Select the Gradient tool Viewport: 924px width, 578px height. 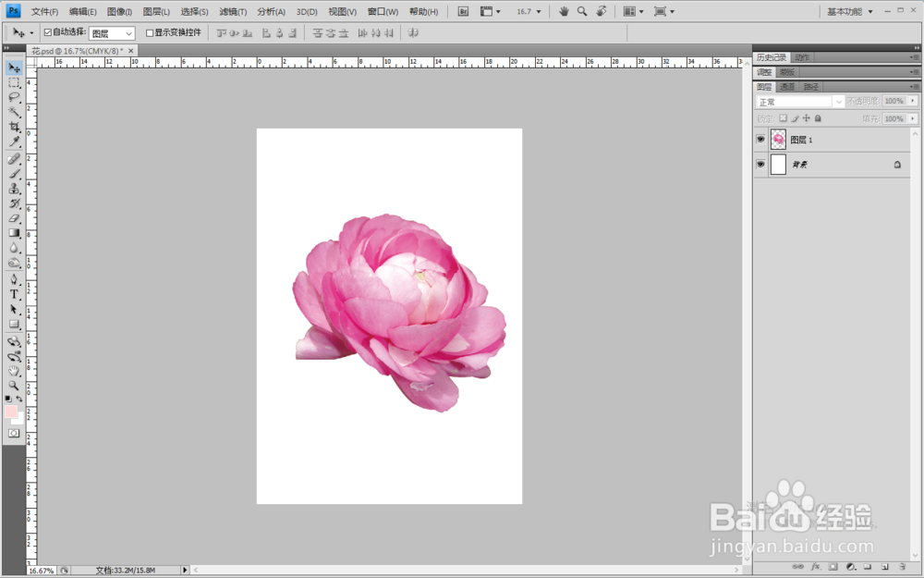click(x=14, y=233)
